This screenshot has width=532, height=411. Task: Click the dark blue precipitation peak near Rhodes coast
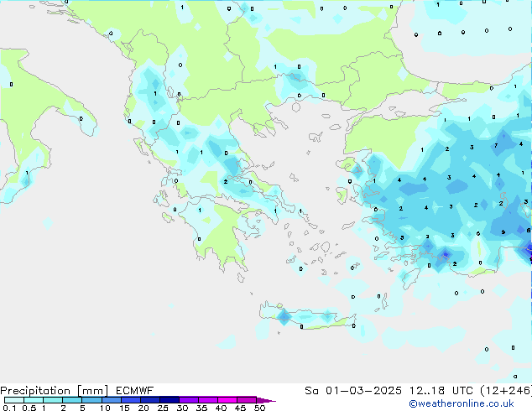click(x=446, y=254)
